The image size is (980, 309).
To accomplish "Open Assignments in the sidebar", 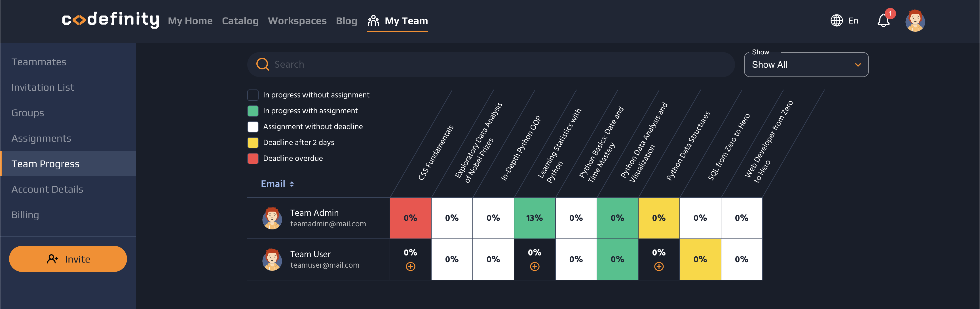I will [x=41, y=138].
